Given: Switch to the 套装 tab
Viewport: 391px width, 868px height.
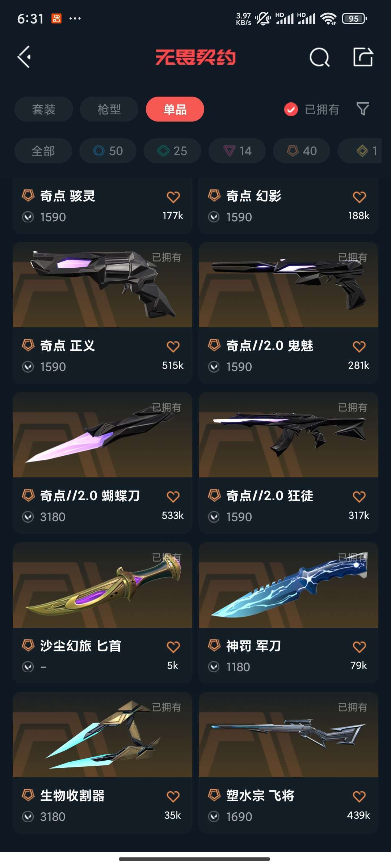Looking at the screenshot, I should [44, 109].
